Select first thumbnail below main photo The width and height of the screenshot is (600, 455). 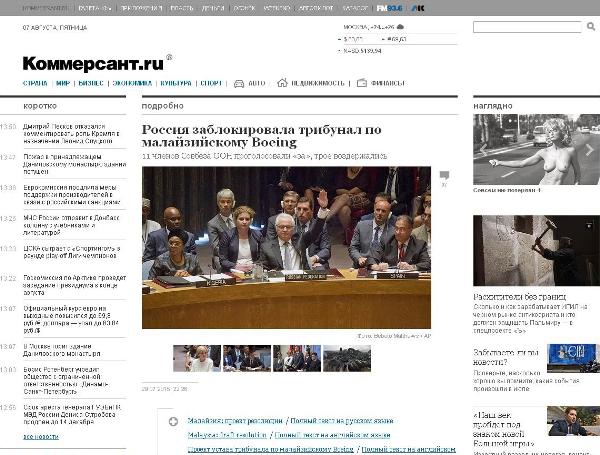[x=195, y=358]
